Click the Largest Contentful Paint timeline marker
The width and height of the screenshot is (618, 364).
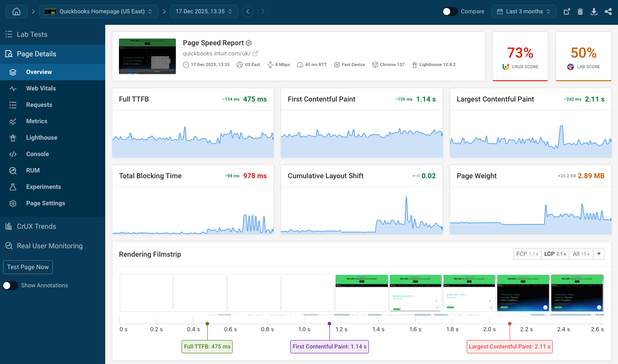tap(510, 323)
